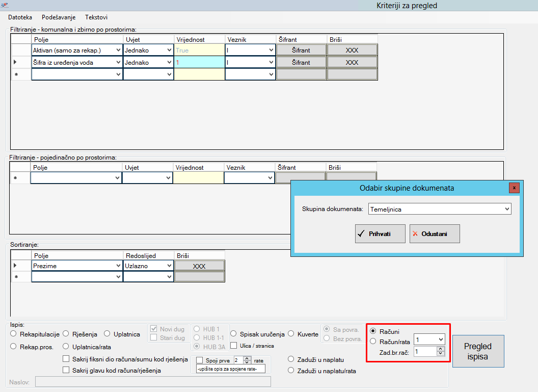Close the Odabir skupine dokumenata dialog
Image resolution: width=538 pixels, height=392 pixels.
point(515,188)
